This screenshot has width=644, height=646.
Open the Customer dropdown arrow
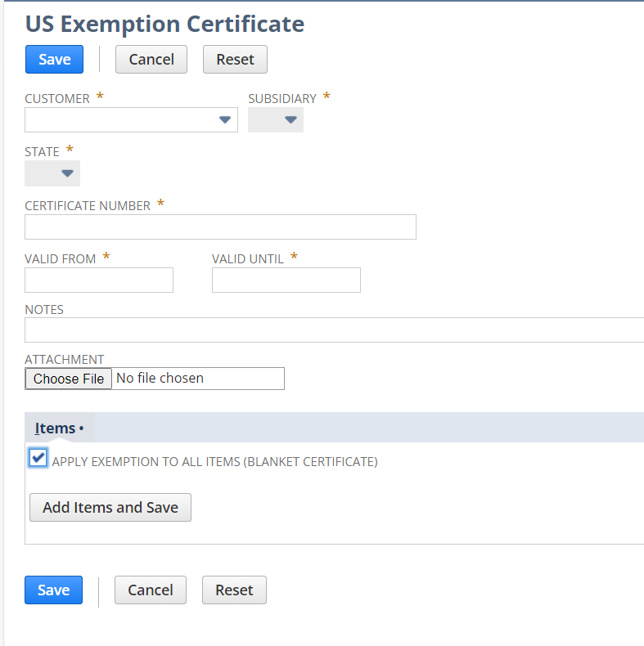coord(225,120)
